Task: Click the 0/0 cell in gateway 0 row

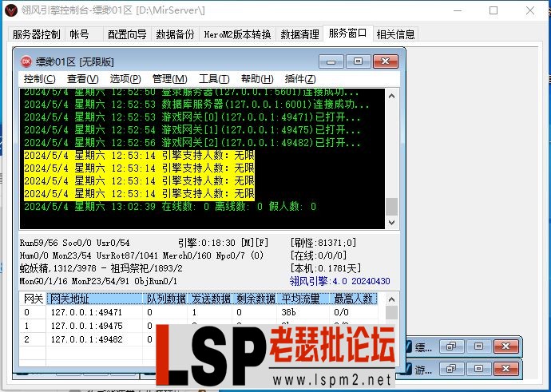Action: 341,312
